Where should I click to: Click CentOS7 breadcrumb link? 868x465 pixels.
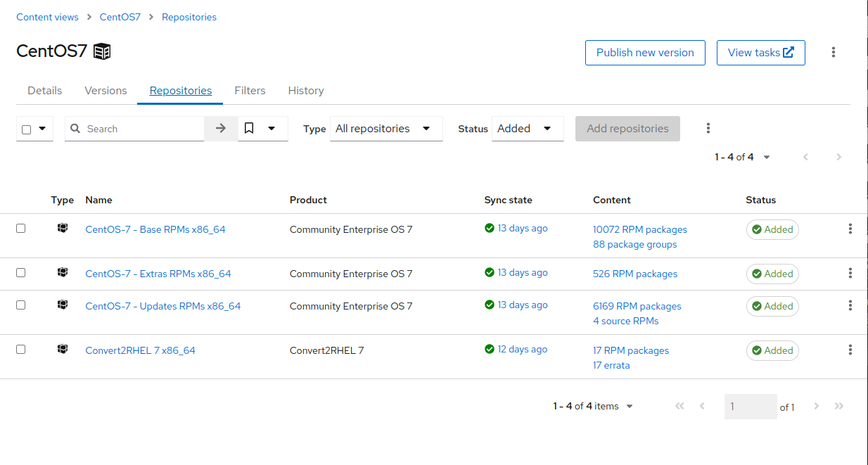[x=120, y=17]
